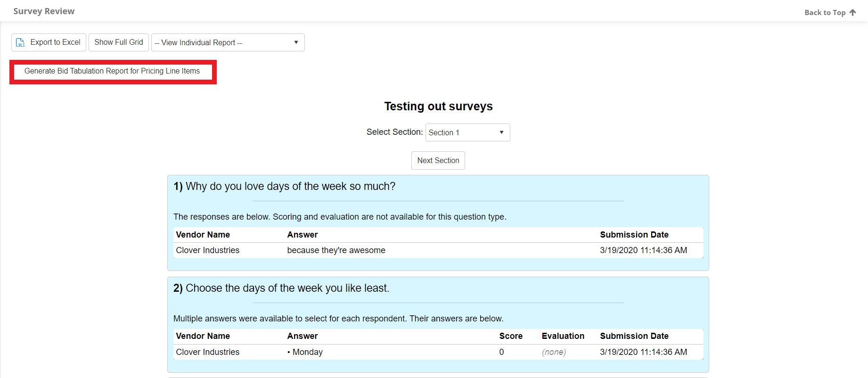Generate Bid Tabulation Report for Pricing Line Items

[x=112, y=71]
